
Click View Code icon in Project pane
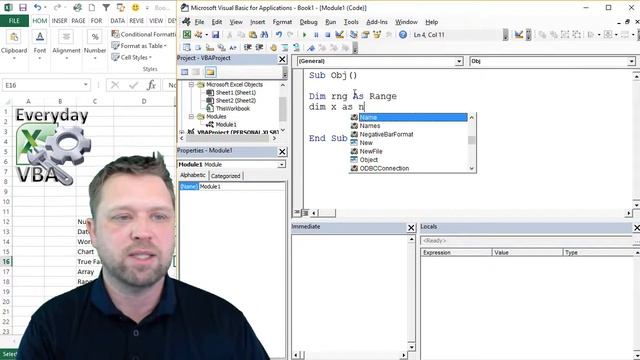184,72
